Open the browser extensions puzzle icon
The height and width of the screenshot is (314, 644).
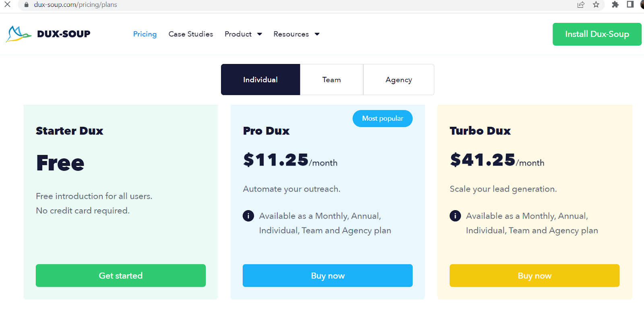tap(615, 5)
